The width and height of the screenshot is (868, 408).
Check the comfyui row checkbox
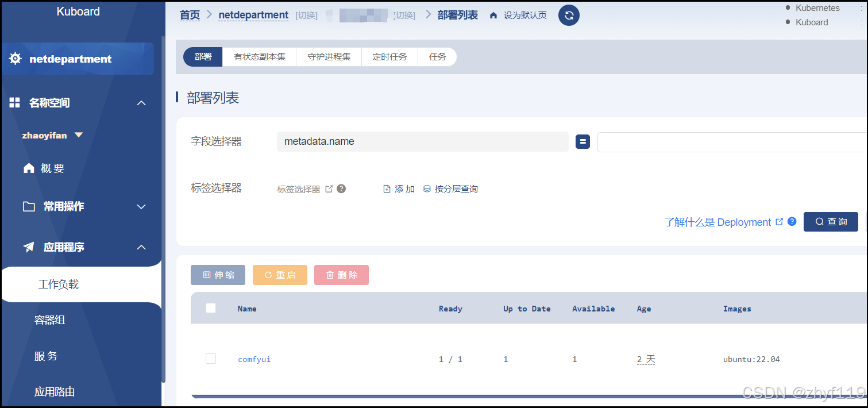click(211, 359)
